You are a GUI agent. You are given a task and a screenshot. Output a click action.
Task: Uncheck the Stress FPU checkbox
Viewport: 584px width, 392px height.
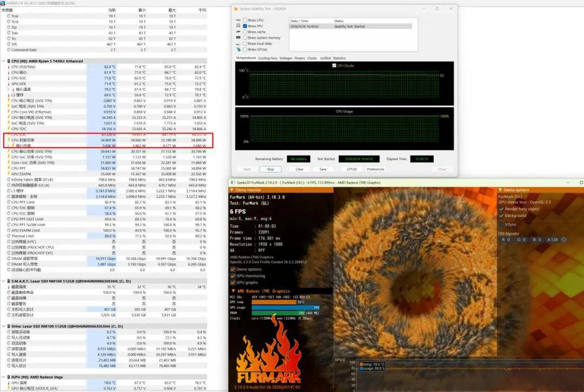tap(245, 26)
